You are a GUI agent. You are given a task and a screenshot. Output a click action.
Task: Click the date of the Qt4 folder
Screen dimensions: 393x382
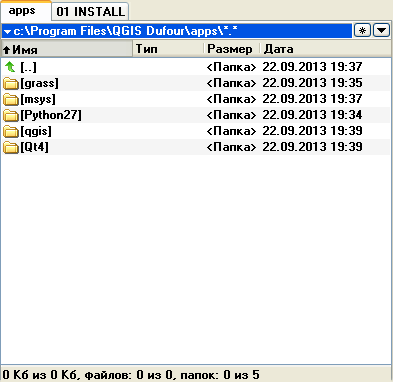point(312,147)
